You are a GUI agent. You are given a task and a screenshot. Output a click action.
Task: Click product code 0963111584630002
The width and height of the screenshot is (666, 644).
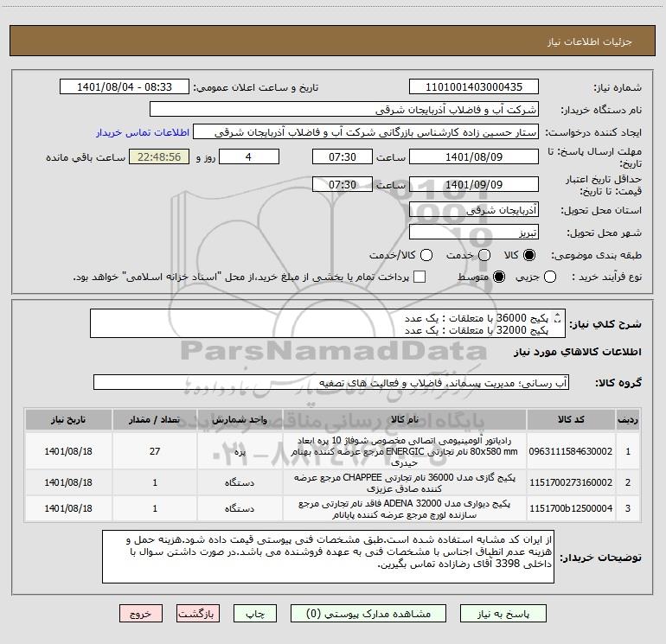click(571, 451)
